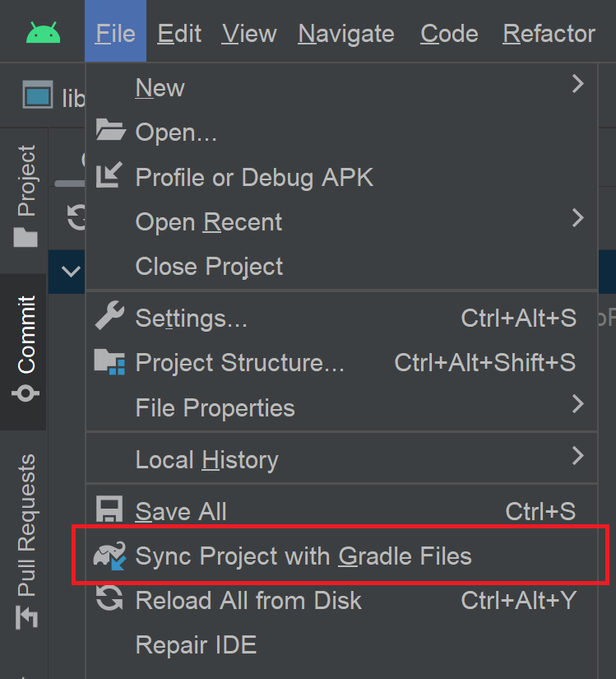Collapse the panel using the highlighted chevron

(x=72, y=272)
